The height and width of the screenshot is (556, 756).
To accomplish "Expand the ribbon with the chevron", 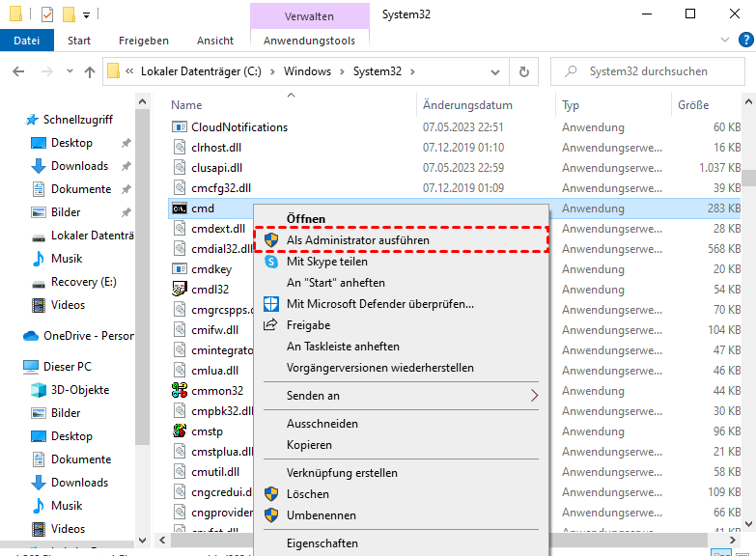I will tap(725, 40).
